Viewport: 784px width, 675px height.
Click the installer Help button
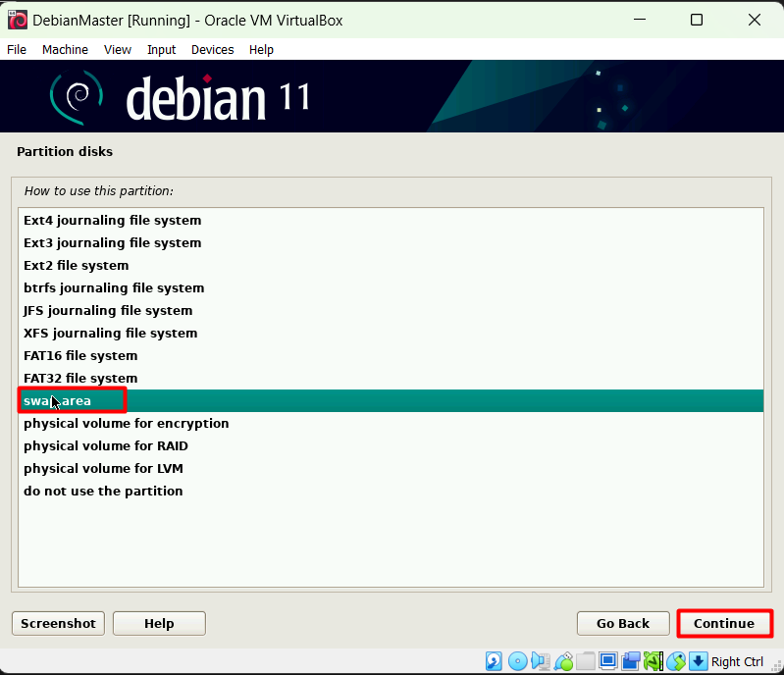pos(159,623)
